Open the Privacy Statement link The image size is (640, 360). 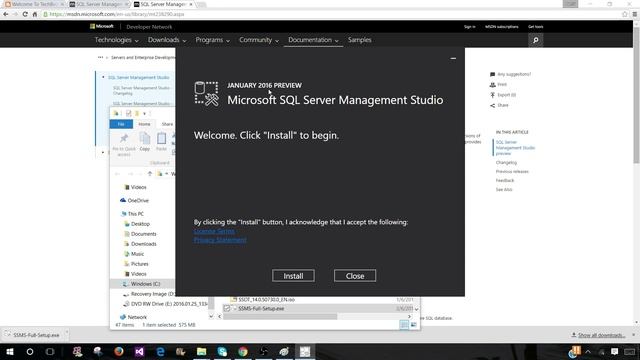pos(220,240)
